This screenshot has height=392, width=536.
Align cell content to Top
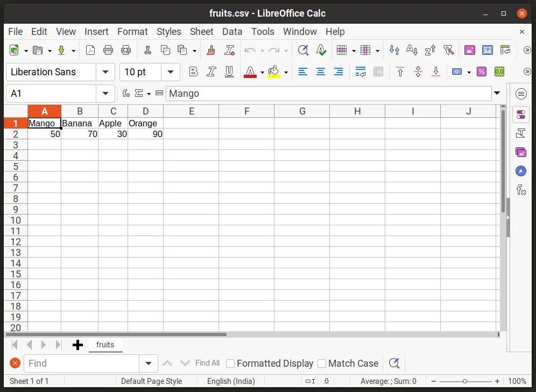[400, 72]
